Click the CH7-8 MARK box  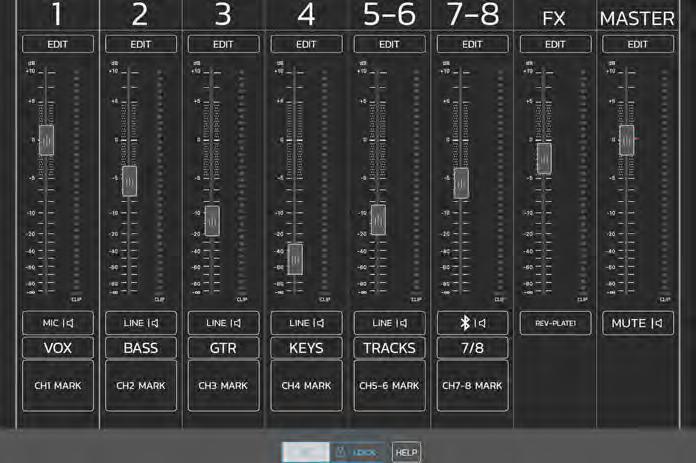(472, 386)
